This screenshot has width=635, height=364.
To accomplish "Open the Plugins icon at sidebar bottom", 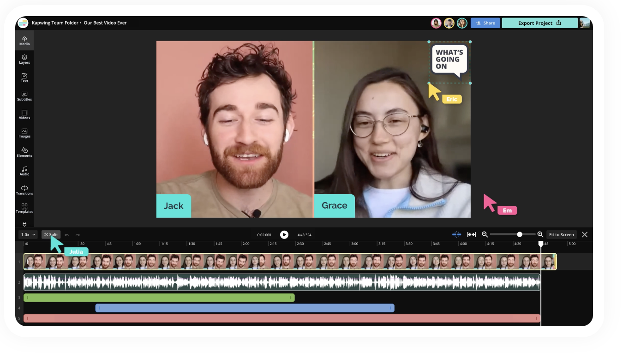I will (24, 224).
